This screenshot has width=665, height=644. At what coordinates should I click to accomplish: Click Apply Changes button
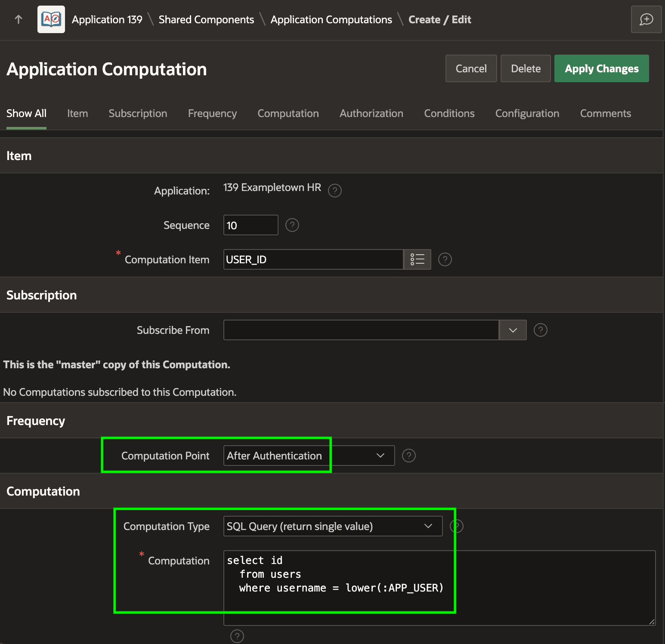(x=602, y=68)
